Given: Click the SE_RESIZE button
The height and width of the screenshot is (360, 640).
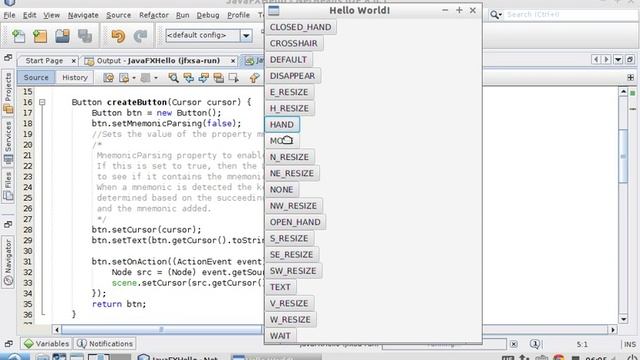Looking at the screenshot, I should 291,255.
